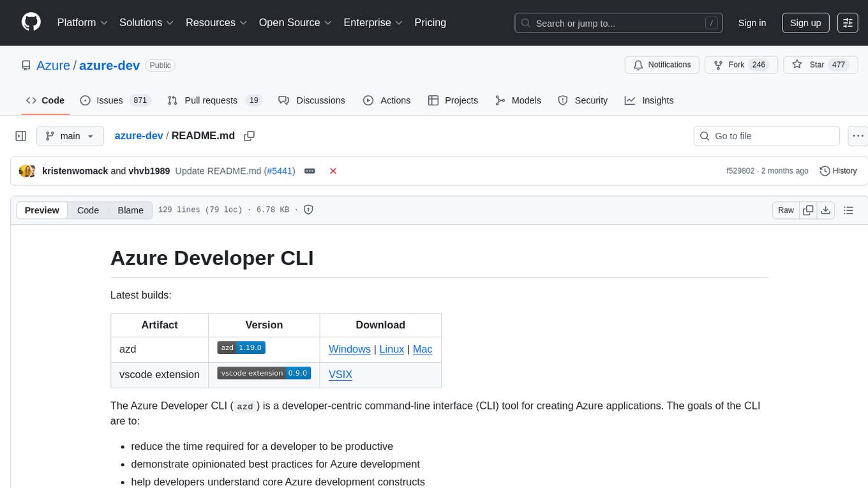Image resolution: width=868 pixels, height=488 pixels.
Task: Switch to the Blame view
Action: pos(131,210)
